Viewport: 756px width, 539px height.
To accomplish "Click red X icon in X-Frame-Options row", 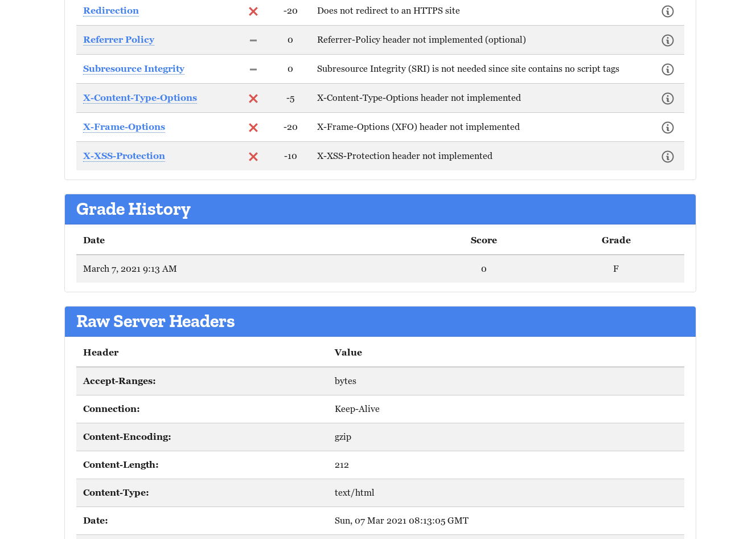I will click(x=253, y=128).
